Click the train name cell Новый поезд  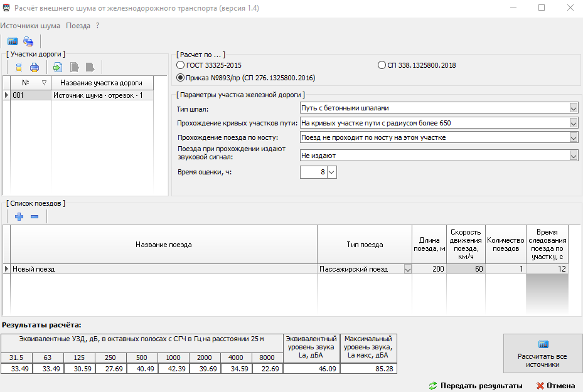(164, 269)
